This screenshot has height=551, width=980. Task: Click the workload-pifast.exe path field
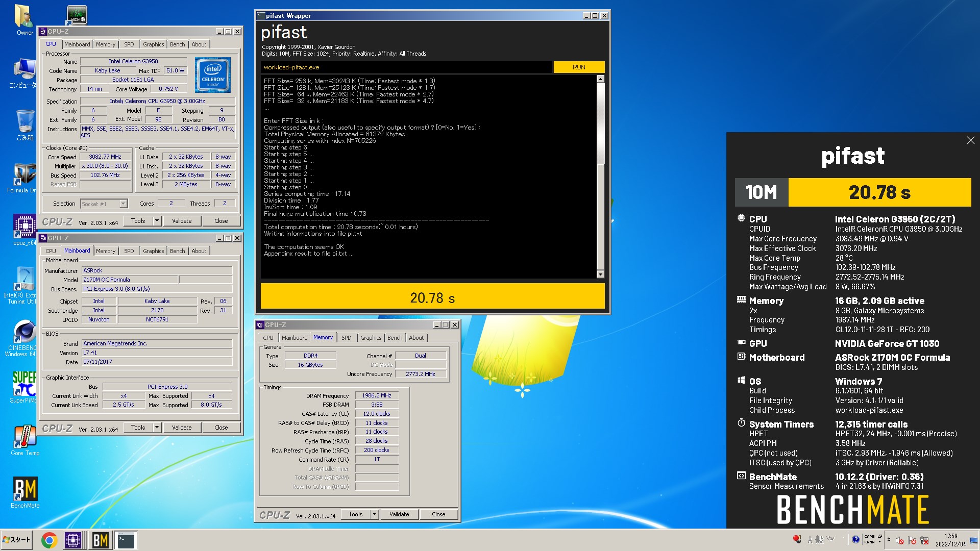(406, 67)
